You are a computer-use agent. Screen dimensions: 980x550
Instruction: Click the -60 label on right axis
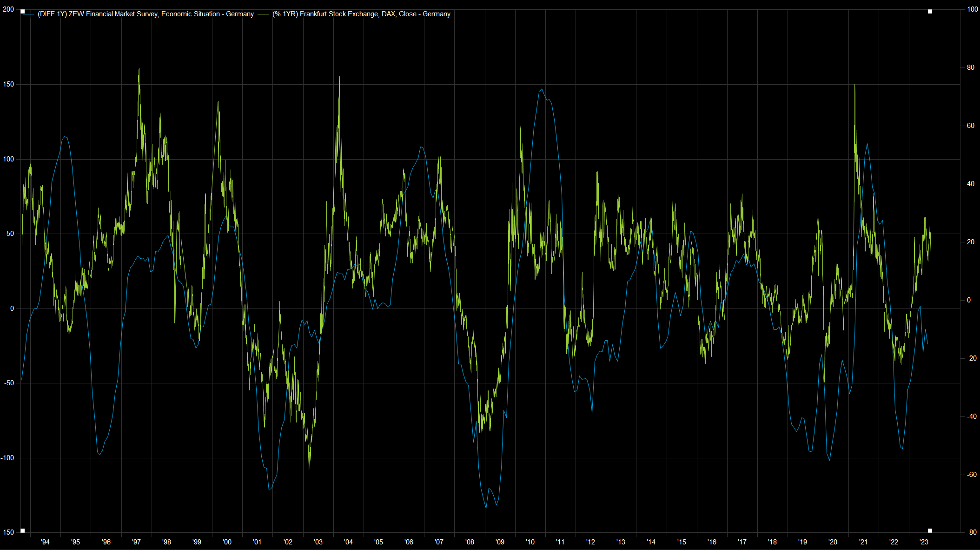click(x=971, y=475)
